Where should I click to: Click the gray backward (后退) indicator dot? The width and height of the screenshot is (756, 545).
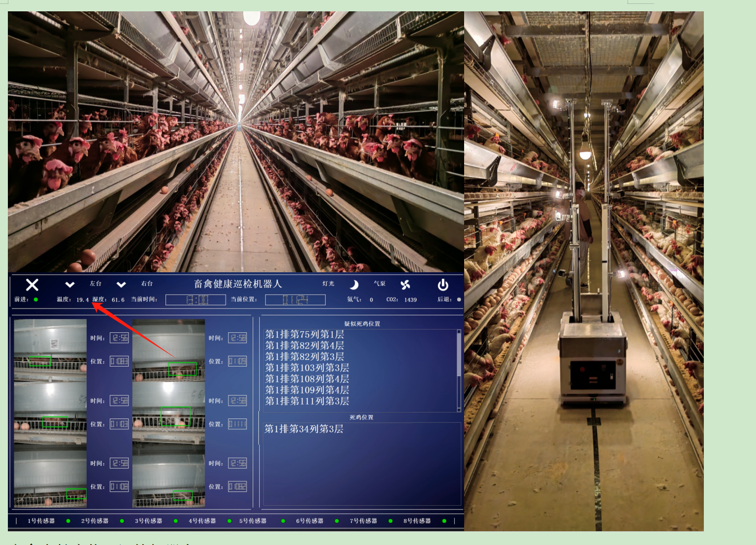click(459, 299)
